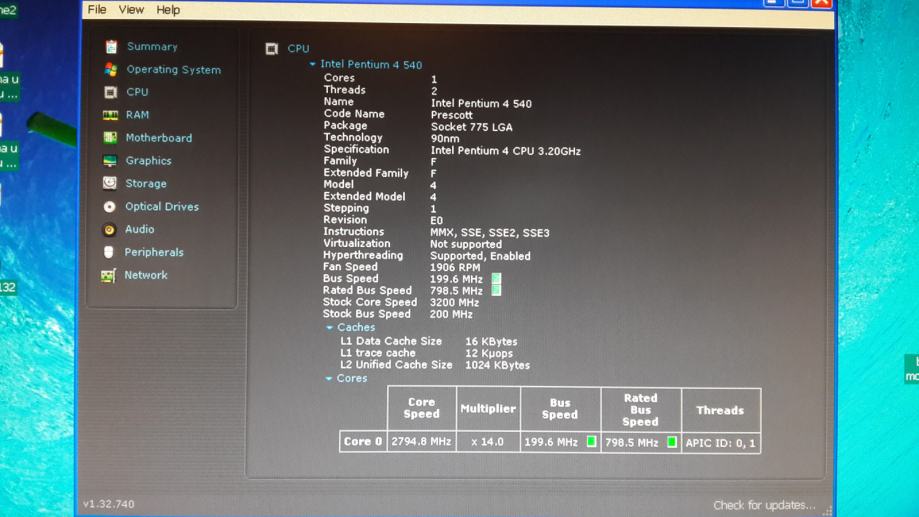The image size is (919, 517).
Task: Switch to the Operating System section
Action: [174, 70]
